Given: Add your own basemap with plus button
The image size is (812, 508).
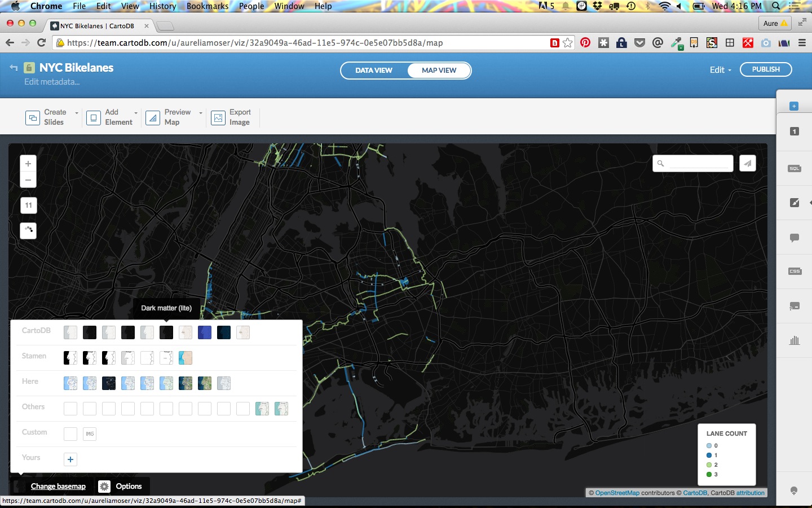Looking at the screenshot, I should [70, 459].
